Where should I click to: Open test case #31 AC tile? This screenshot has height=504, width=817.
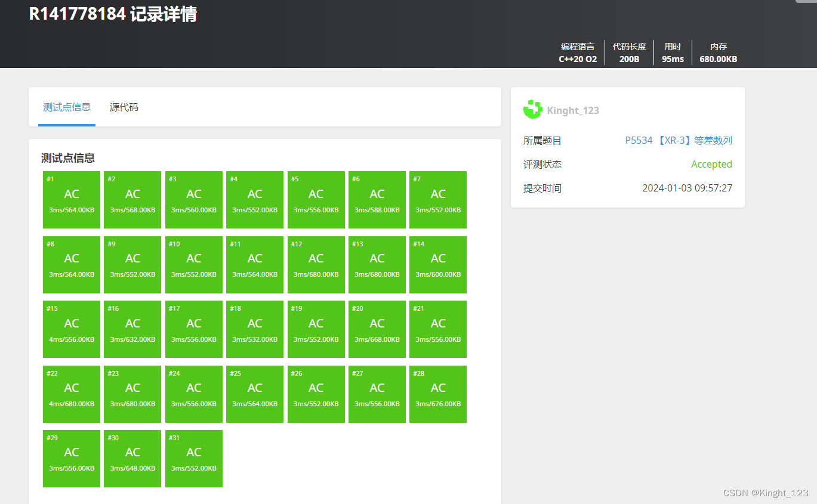(194, 459)
